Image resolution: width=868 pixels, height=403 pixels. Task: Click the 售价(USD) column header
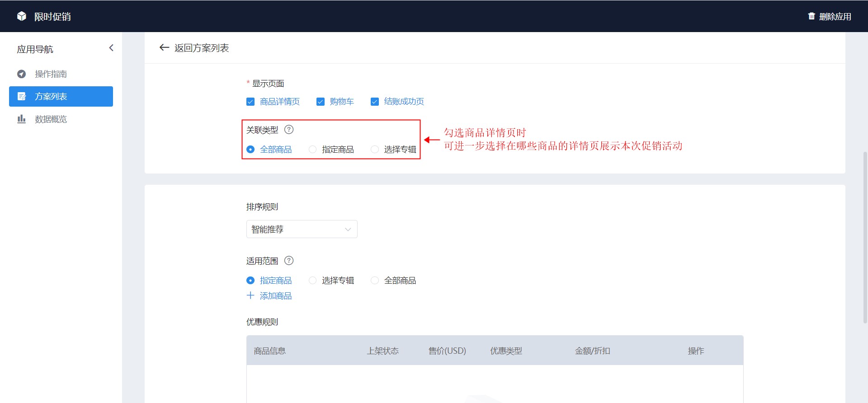(447, 351)
